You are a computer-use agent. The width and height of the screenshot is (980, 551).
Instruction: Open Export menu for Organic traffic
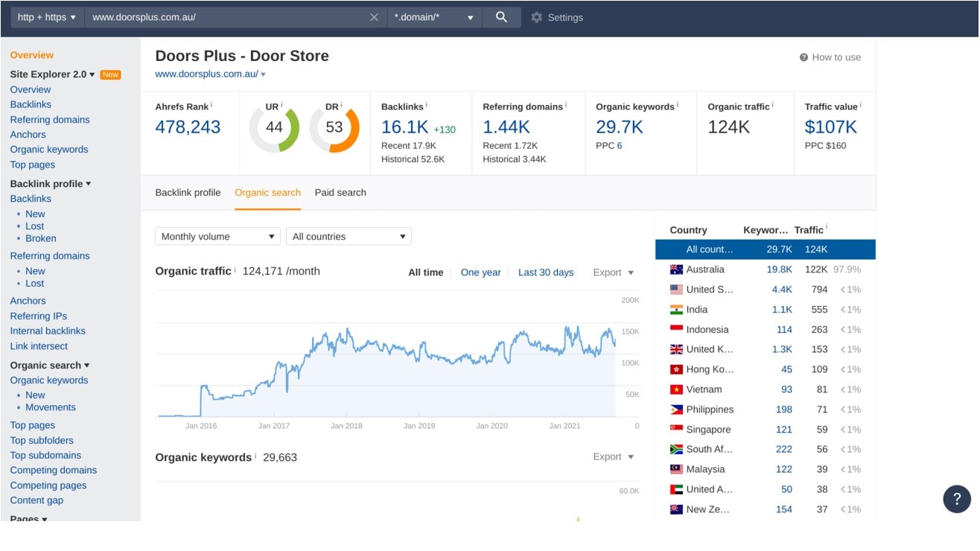(614, 273)
